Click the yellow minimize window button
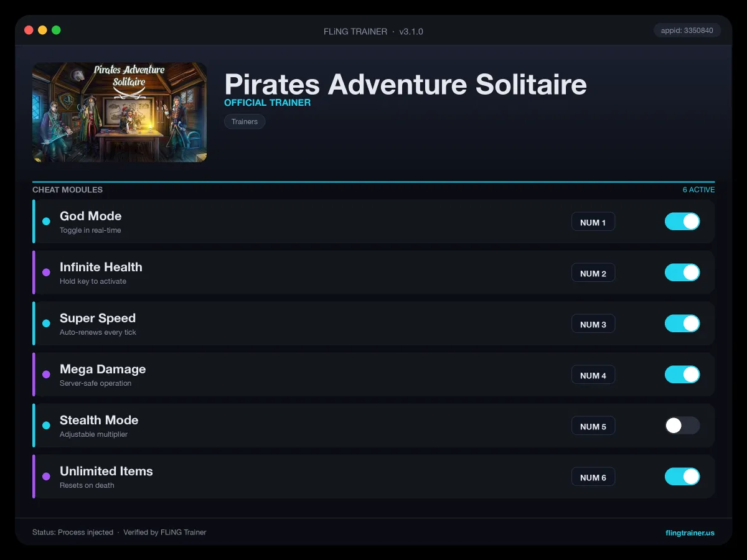 [x=42, y=30]
